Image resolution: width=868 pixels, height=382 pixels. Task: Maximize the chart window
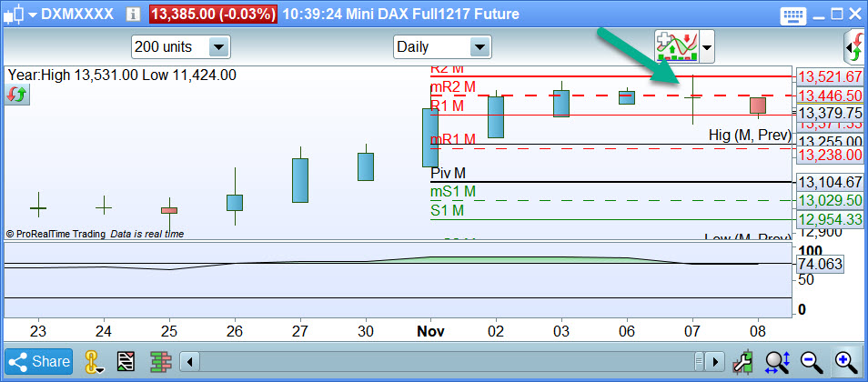click(x=837, y=15)
